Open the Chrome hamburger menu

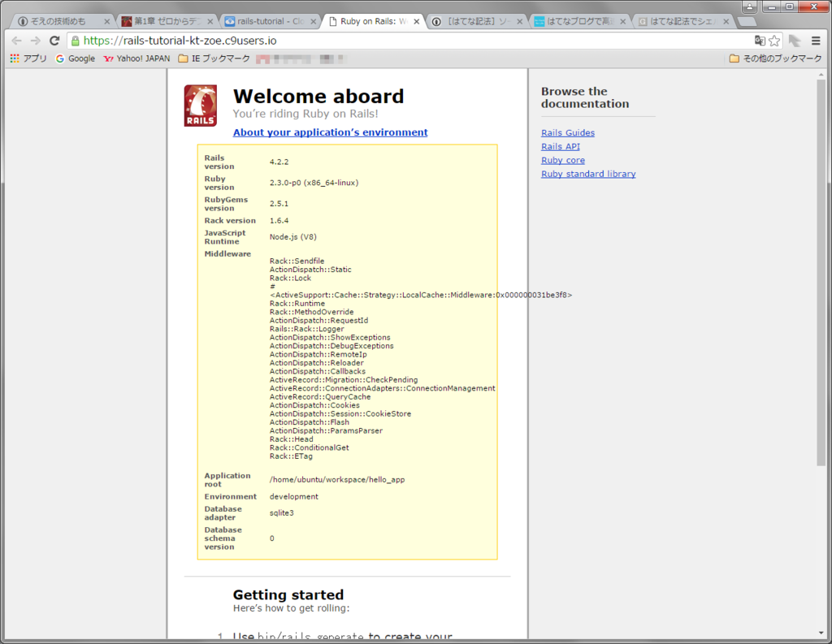(x=816, y=41)
